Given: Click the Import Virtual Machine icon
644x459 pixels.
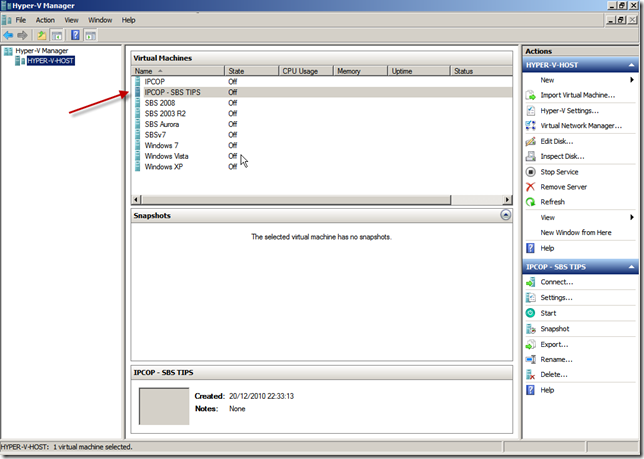Looking at the screenshot, I should [x=532, y=95].
